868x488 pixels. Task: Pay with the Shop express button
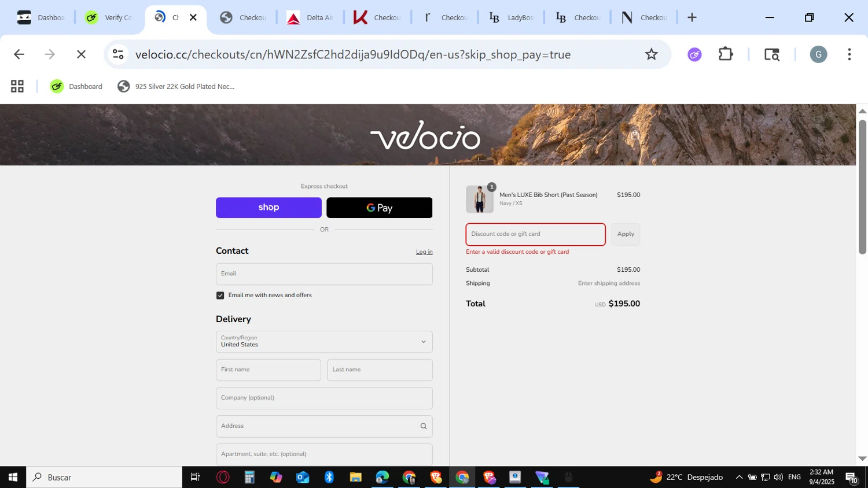point(269,208)
